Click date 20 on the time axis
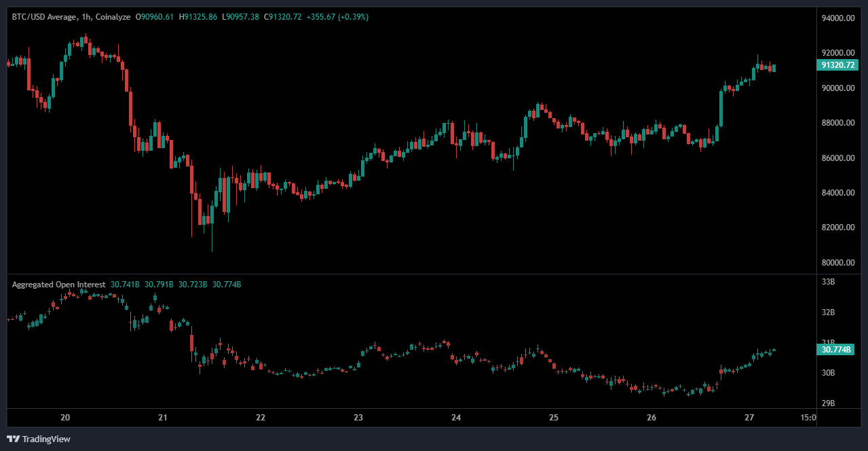Screen dimensions: 868x451 pos(65,418)
